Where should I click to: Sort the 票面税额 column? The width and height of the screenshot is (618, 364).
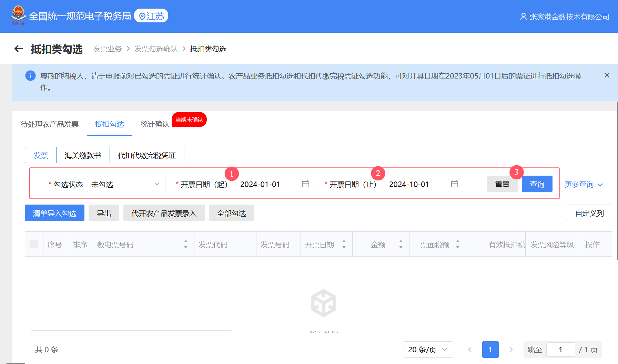tap(458, 244)
